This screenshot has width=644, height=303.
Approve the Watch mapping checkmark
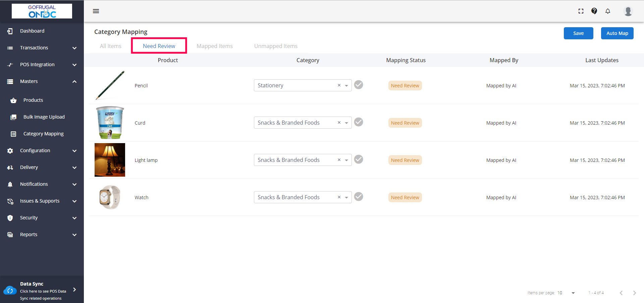pyautogui.click(x=359, y=197)
